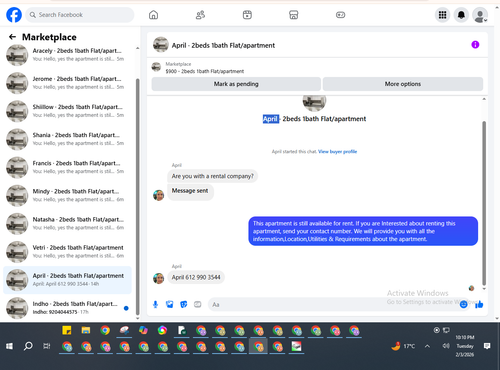Open File Explorer from taskbar
500x370 pixels.
(86, 331)
